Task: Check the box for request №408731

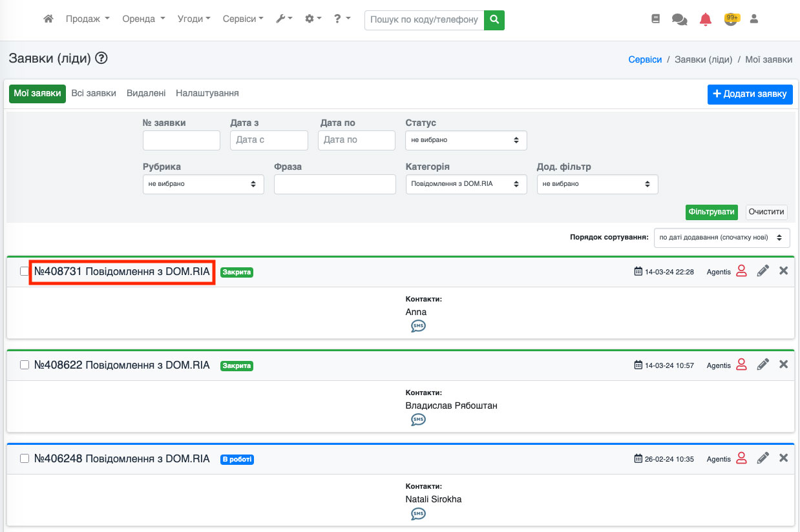Action: pos(25,272)
